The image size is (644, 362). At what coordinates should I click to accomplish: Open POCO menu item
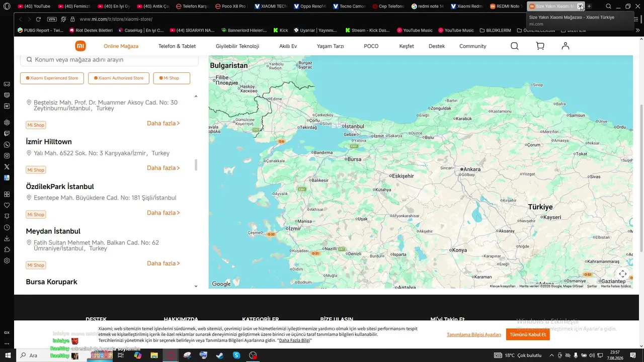(371, 46)
